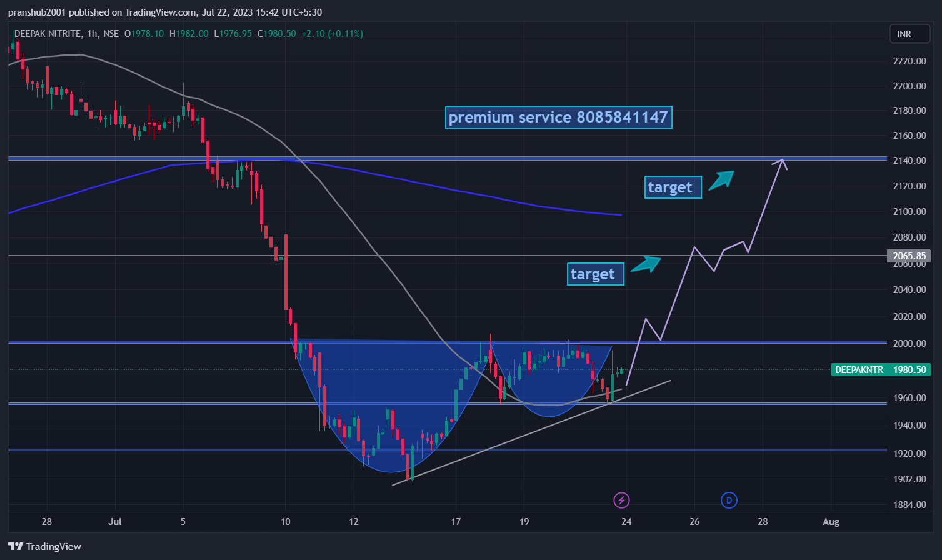The height and width of the screenshot is (560, 942).
Task: Click the 2040.00 price axis label
Action: (909, 289)
